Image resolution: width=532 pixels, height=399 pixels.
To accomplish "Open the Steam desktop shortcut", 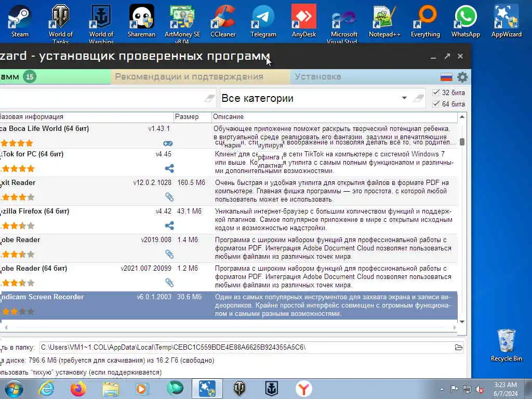I will [x=20, y=21].
